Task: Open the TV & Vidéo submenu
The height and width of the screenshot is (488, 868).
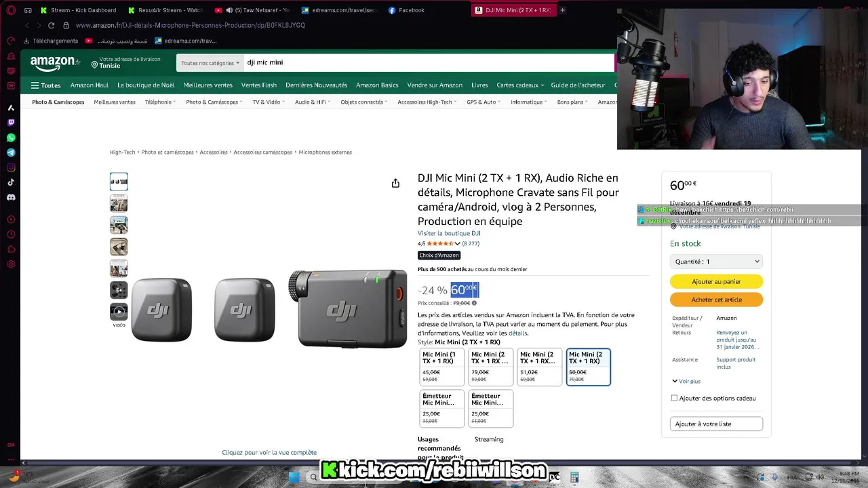Action: click(268, 102)
